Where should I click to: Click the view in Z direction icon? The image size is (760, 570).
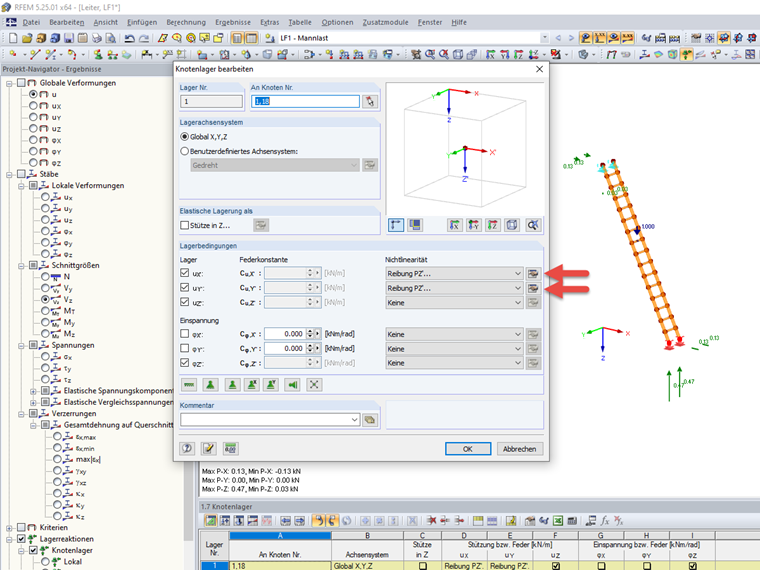[492, 225]
